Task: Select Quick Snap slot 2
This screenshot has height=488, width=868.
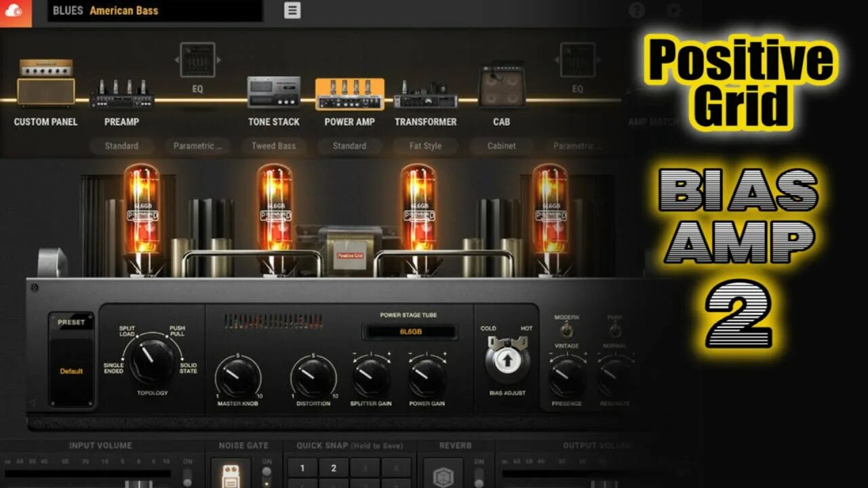Action: (334, 468)
